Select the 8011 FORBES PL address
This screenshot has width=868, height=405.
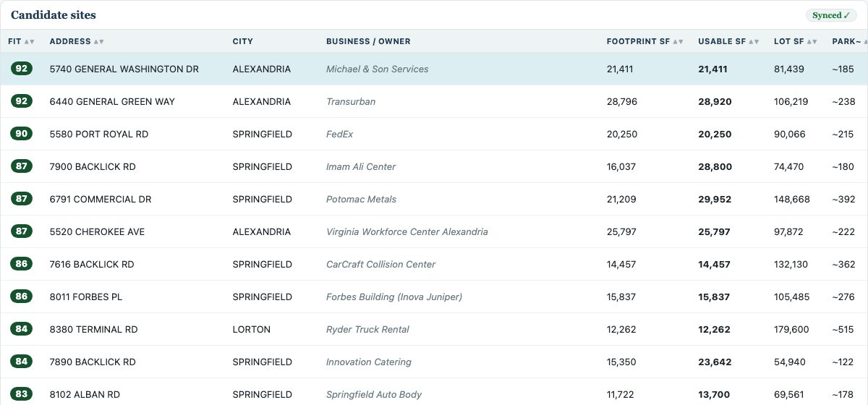click(x=85, y=297)
